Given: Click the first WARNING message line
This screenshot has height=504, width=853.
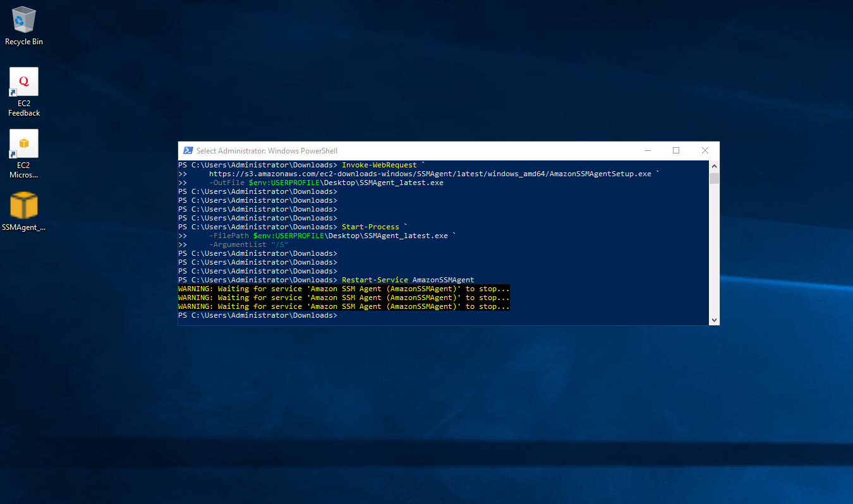Looking at the screenshot, I should (x=344, y=289).
